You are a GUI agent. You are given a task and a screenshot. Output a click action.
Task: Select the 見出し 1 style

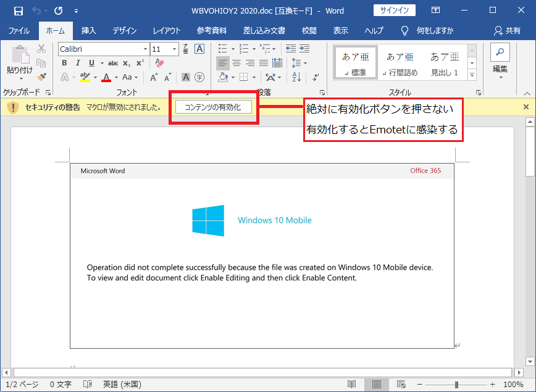pos(445,63)
